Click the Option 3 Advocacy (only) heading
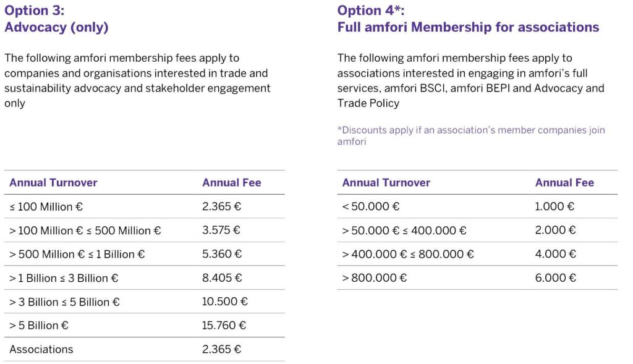The width and height of the screenshot is (633, 364). click(56, 19)
